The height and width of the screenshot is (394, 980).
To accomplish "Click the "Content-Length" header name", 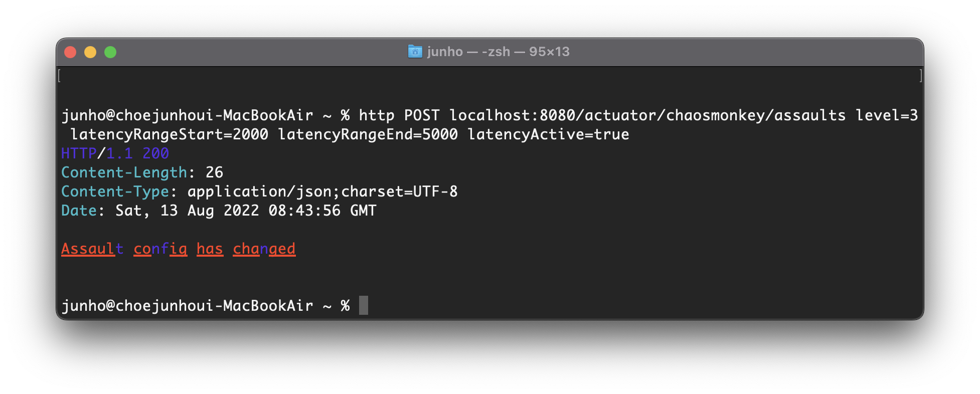I will pyautogui.click(x=124, y=172).
